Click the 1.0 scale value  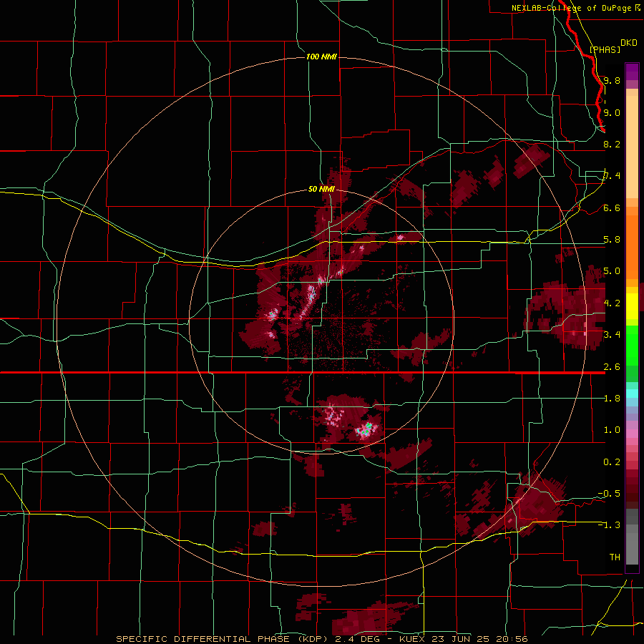[x=612, y=430]
